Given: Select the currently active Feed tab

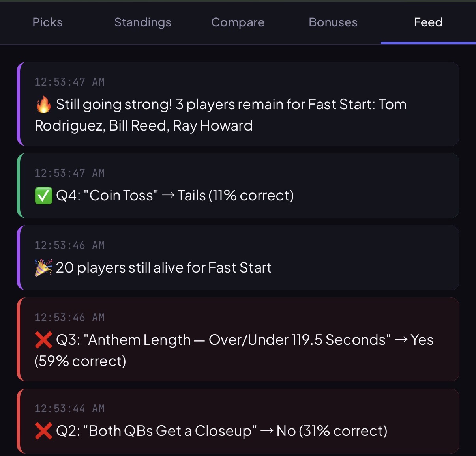Looking at the screenshot, I should [x=428, y=22].
